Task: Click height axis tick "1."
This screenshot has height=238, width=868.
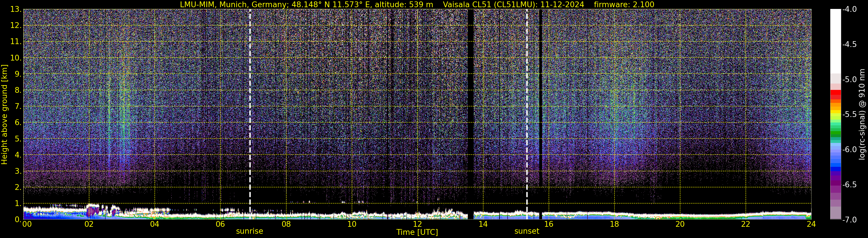Action: coord(18,203)
